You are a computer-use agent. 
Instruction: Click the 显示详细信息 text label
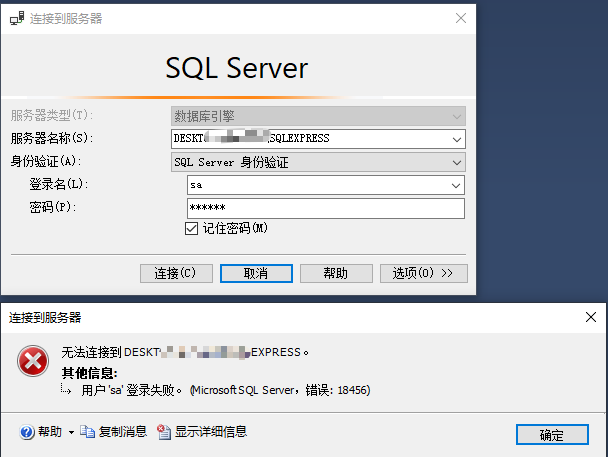click(x=211, y=431)
